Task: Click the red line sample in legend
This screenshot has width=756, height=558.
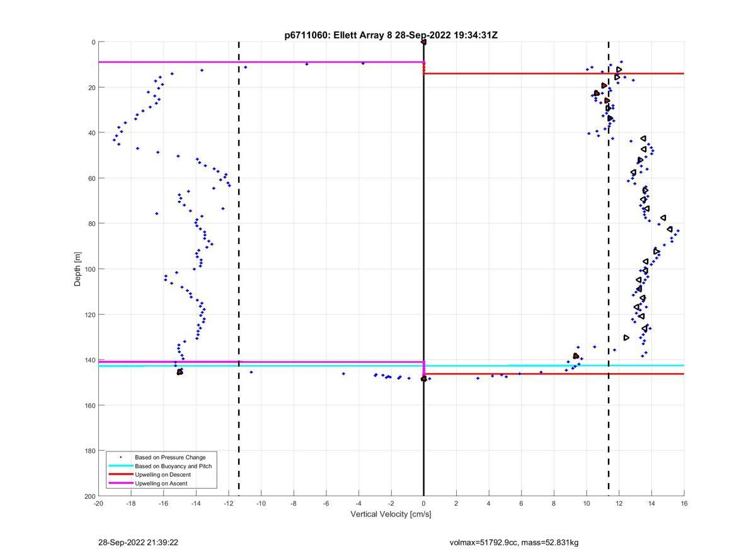Action: pyautogui.click(x=120, y=475)
